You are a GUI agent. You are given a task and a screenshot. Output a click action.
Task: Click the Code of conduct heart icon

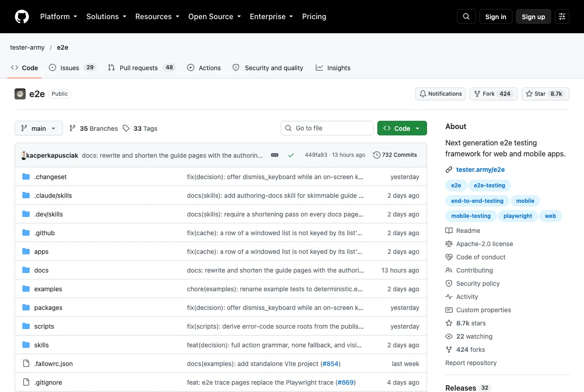(x=449, y=257)
